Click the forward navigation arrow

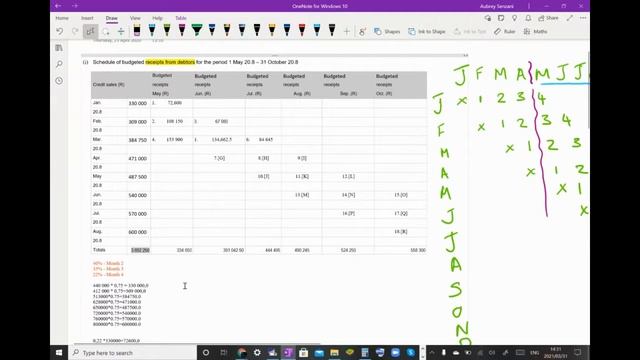[x=75, y=6]
